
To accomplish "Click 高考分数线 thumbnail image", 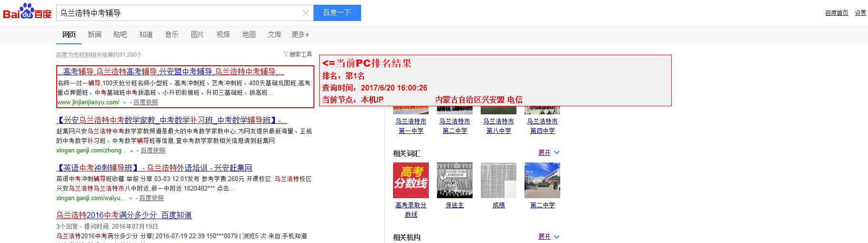I will 411,180.
